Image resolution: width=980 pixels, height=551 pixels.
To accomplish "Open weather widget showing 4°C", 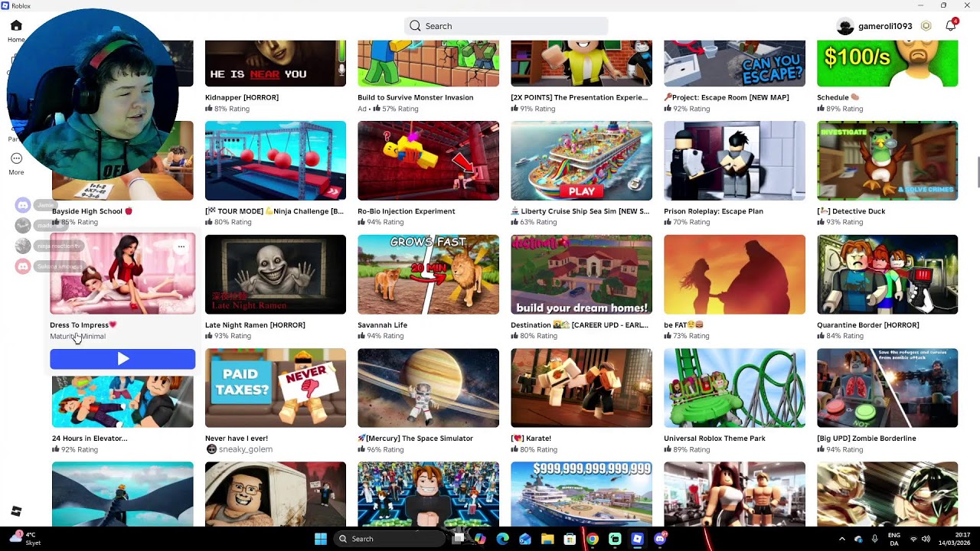I will (x=24, y=539).
